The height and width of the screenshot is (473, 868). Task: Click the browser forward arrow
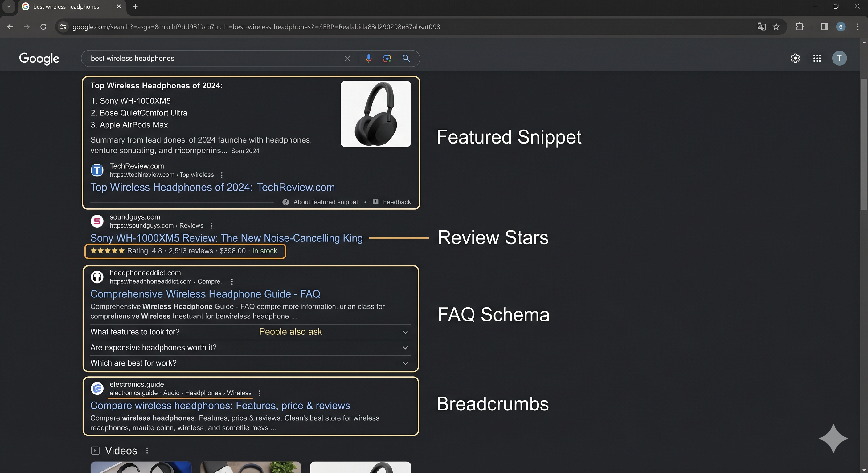tap(27, 26)
